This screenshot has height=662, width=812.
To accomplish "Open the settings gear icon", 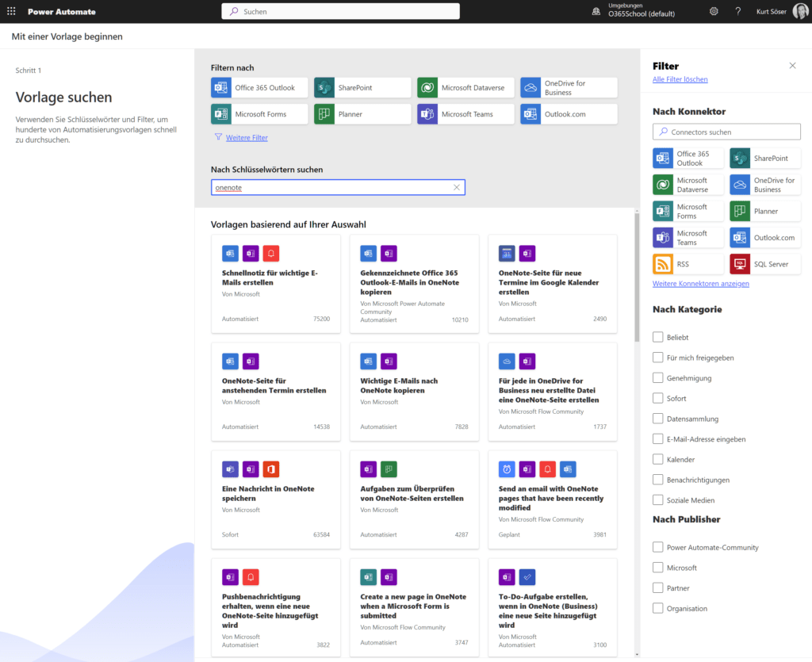I will 714,11.
